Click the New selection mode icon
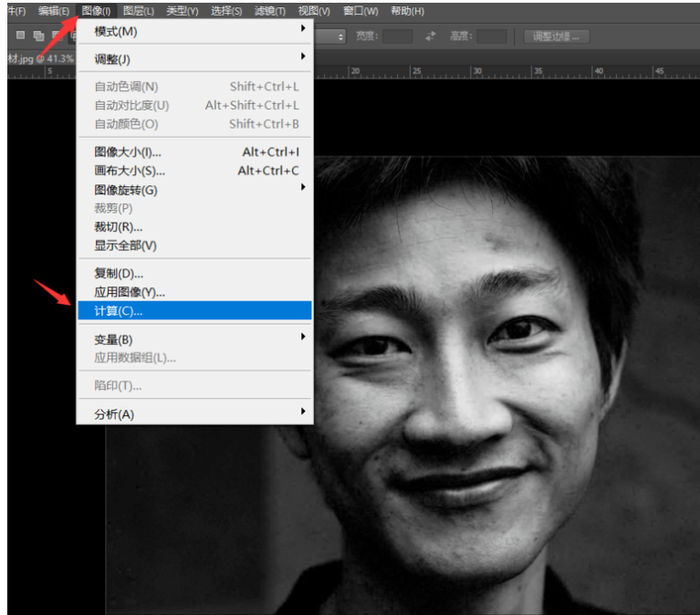 click(x=20, y=35)
